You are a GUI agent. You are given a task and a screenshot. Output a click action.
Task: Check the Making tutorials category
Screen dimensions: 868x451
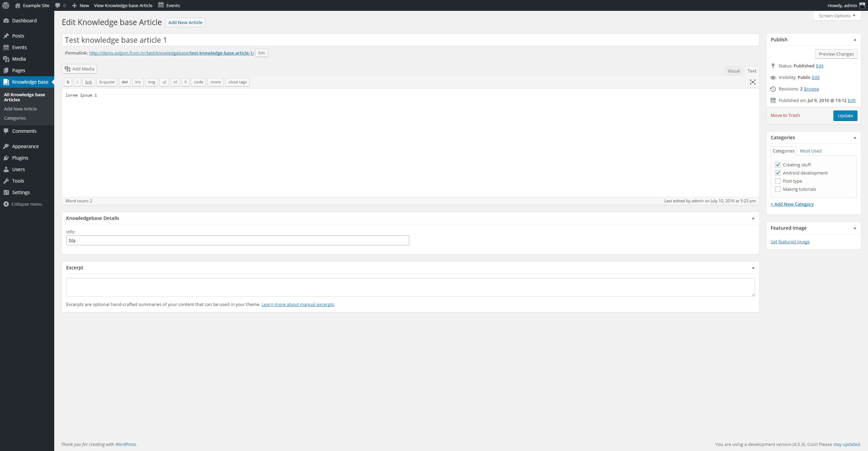point(778,189)
